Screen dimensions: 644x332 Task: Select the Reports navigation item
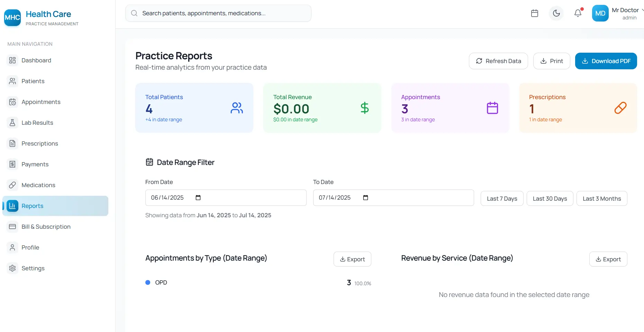pos(55,206)
